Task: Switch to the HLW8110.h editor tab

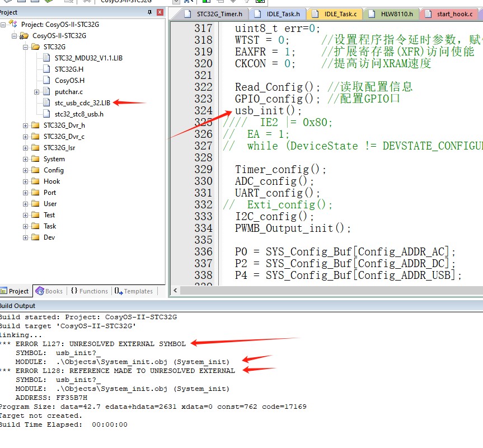Action: coord(391,14)
